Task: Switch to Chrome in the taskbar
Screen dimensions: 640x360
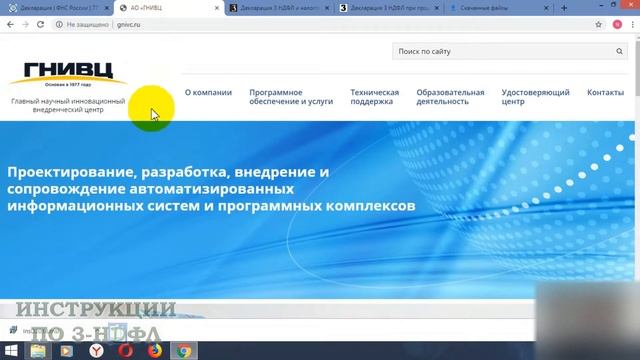Action: pos(184,351)
